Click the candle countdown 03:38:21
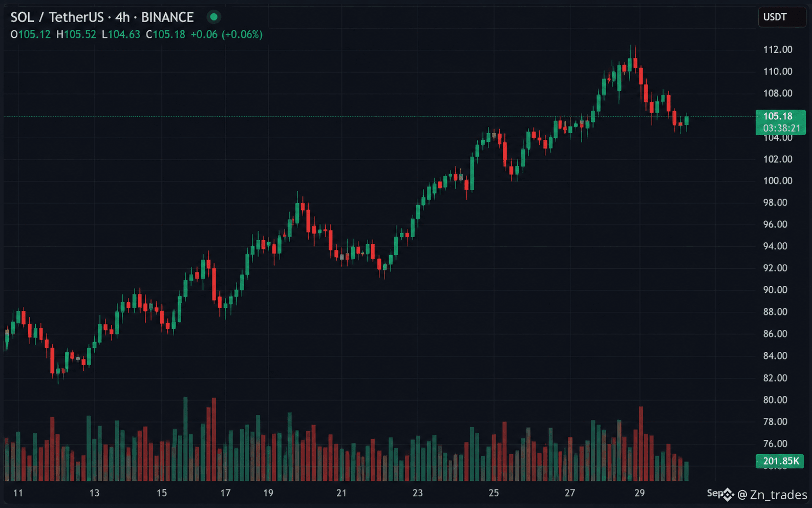The image size is (812, 508). click(x=781, y=129)
